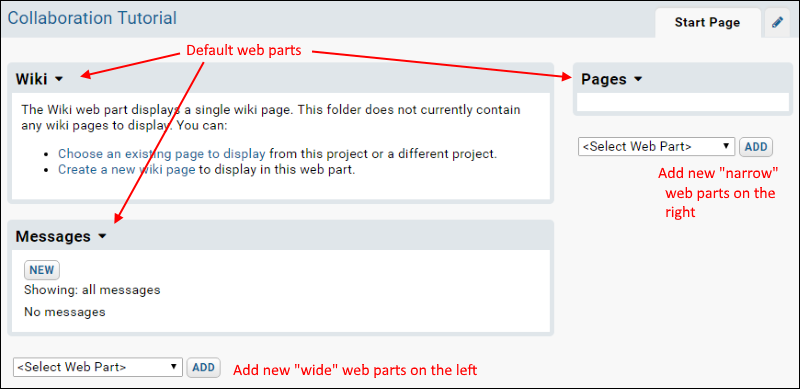The width and height of the screenshot is (800, 389).
Task: Switch to the Start Page tab
Action: 707,23
